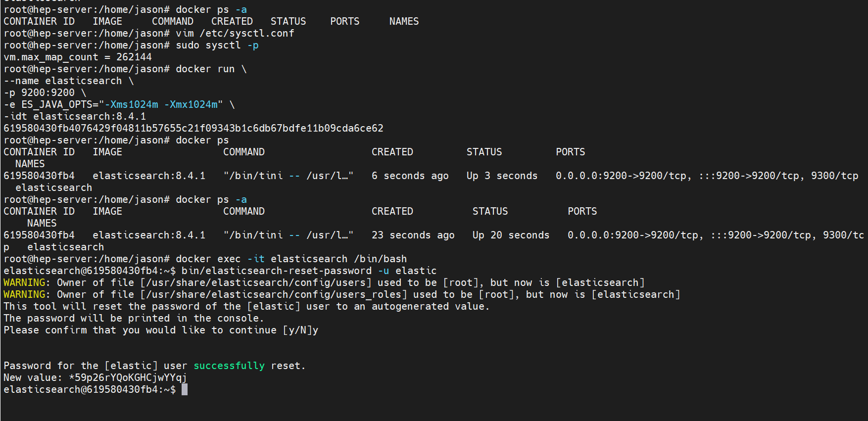
Task: Click the 'bin/elasticsearch-reset-password -u elastic' command
Action: 309,271
